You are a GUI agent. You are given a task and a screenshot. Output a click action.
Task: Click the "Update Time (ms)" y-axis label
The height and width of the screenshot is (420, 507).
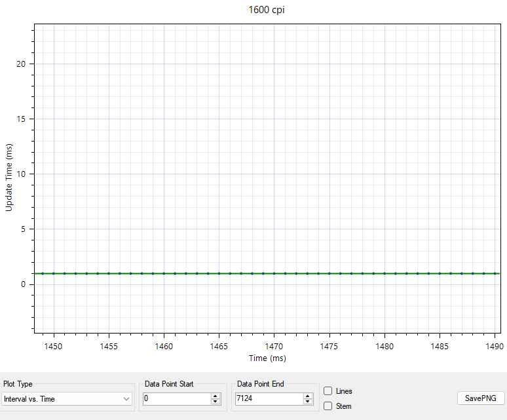click(x=9, y=178)
